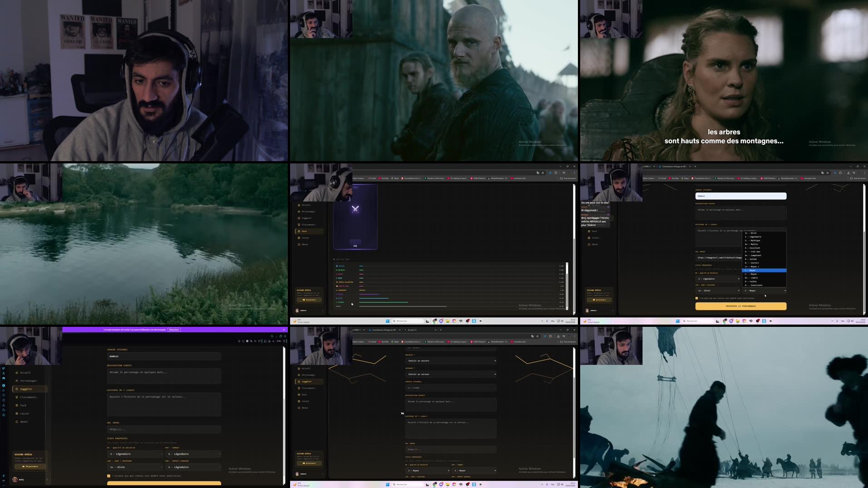Launch Discord from the Windows taskbar
This screenshot has width=868, height=488.
441,321
